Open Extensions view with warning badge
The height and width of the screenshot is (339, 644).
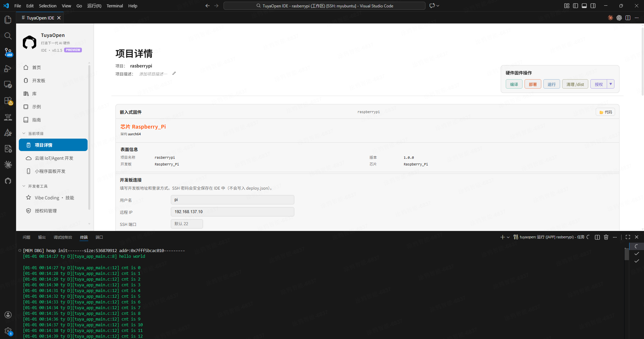[x=8, y=101]
